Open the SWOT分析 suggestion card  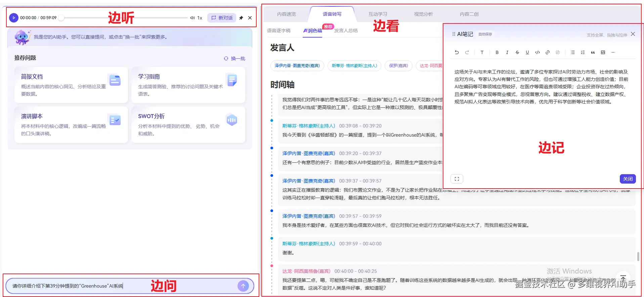[x=188, y=125]
